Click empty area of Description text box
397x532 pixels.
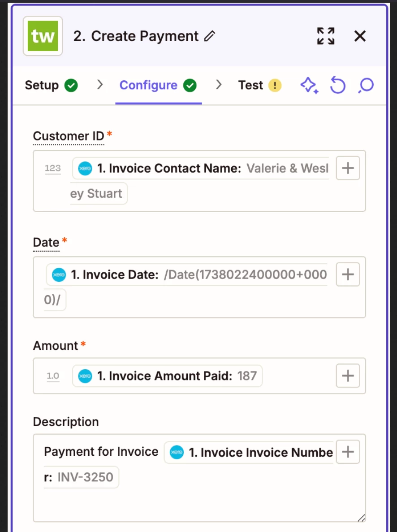pyautogui.click(x=199, y=504)
